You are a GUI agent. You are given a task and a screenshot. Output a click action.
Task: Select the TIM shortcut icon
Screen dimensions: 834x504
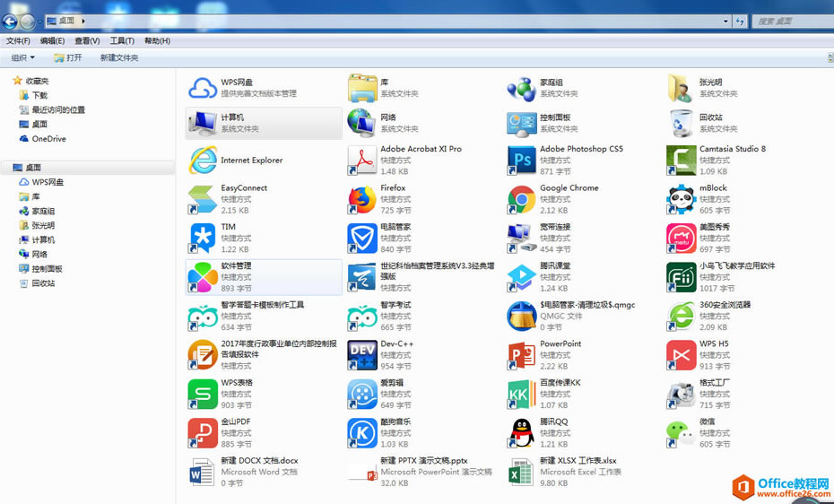tap(202, 238)
